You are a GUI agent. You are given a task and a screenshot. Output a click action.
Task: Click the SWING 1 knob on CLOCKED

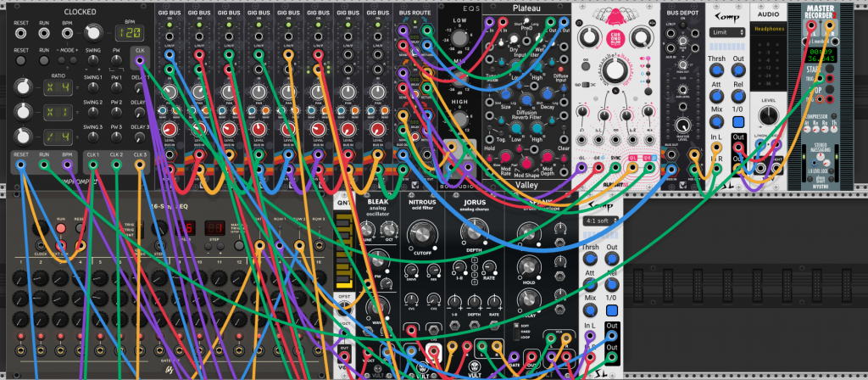click(x=93, y=87)
